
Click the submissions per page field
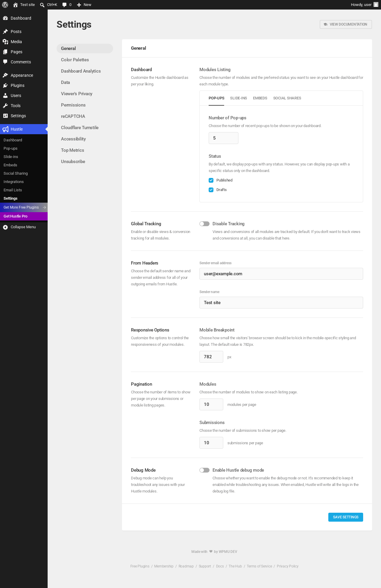pos(211,443)
